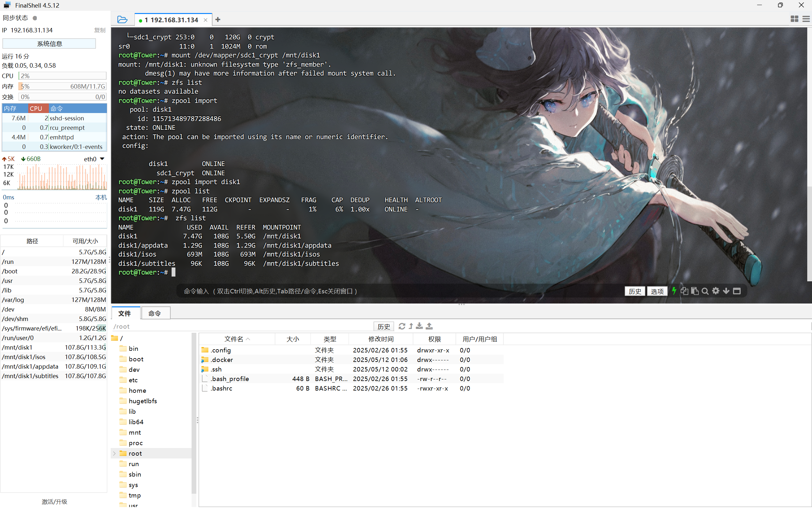Image resolution: width=812 pixels, height=508 pixels.
Task: Select the etc folder in tree
Action: pos(133,380)
